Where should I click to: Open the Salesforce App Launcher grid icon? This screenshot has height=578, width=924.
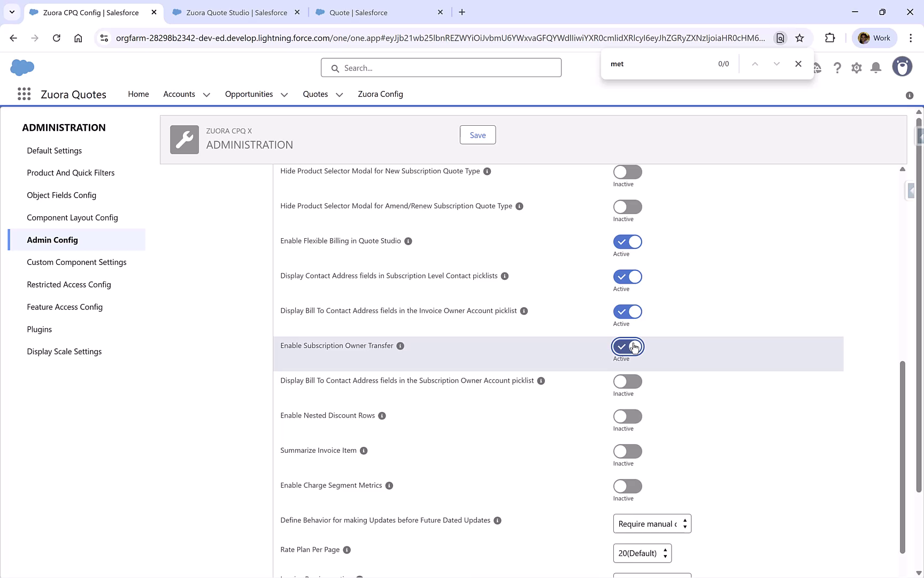pyautogui.click(x=24, y=94)
